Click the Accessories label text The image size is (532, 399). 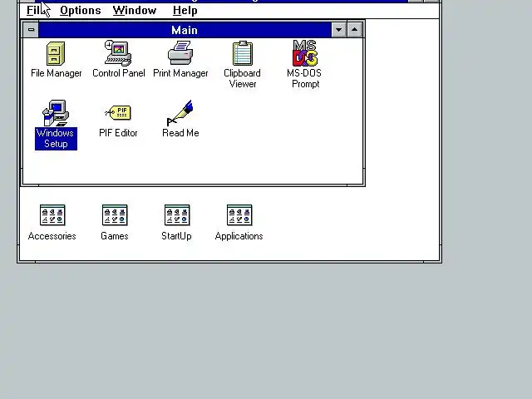tap(52, 236)
